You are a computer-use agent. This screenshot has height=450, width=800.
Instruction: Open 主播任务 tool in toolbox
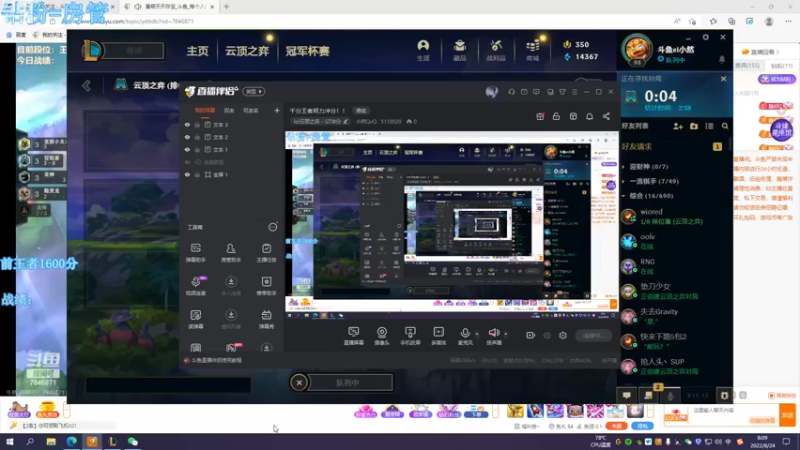(x=266, y=253)
